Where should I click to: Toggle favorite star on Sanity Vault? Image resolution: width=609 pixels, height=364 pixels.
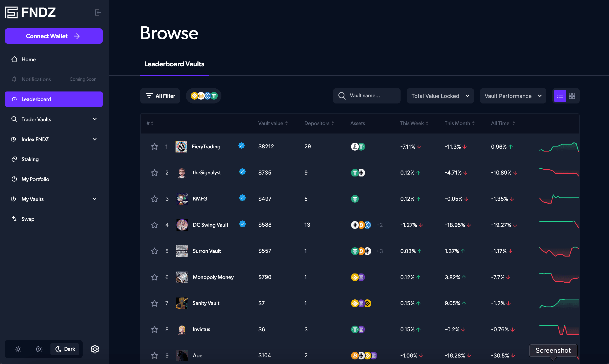click(154, 303)
